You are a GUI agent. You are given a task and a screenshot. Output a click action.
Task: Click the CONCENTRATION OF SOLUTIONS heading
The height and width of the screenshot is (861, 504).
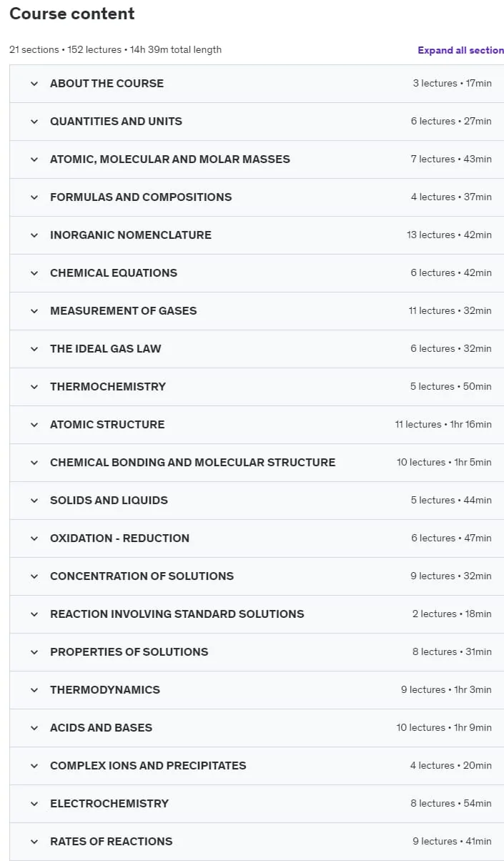pyautogui.click(x=142, y=576)
